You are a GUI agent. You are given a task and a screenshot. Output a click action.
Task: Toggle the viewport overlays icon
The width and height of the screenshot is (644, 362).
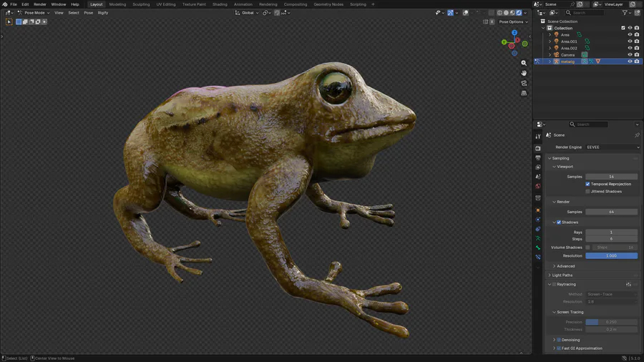click(465, 13)
